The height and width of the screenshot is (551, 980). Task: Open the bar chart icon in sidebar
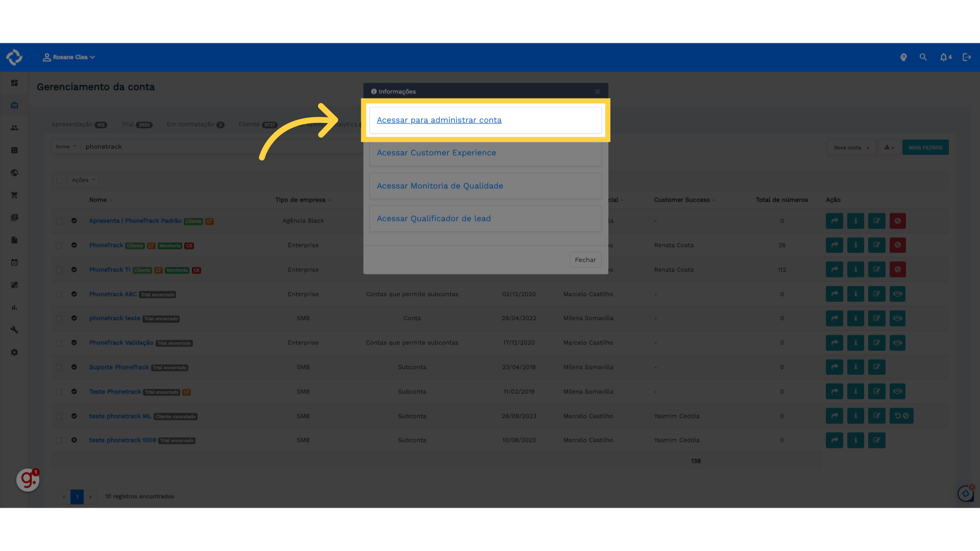pos(14,307)
